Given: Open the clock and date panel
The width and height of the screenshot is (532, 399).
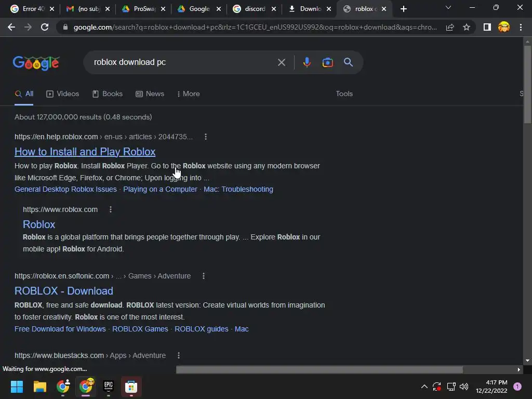Looking at the screenshot, I should [x=491, y=387].
